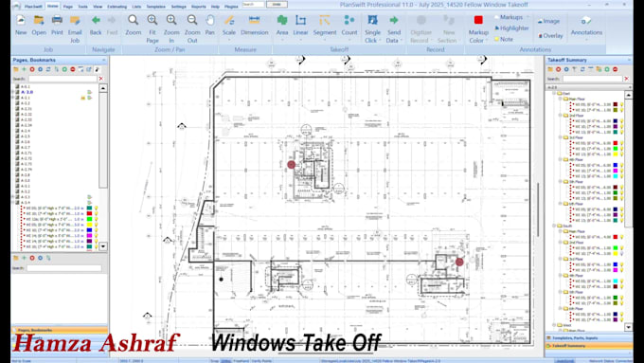Add a Note annotation
644x363 pixels.
coord(504,40)
